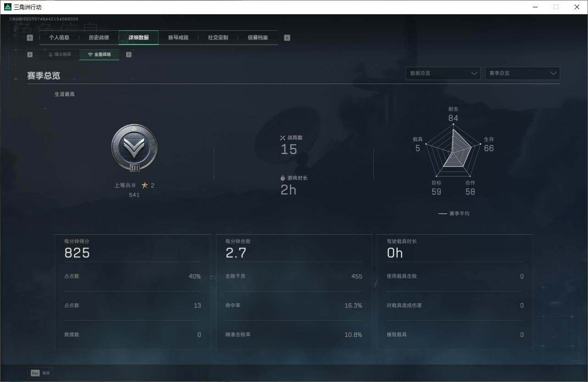The image size is (588, 382).
Task: Click the 对载具造成伤害 row label
Action: click(x=404, y=306)
